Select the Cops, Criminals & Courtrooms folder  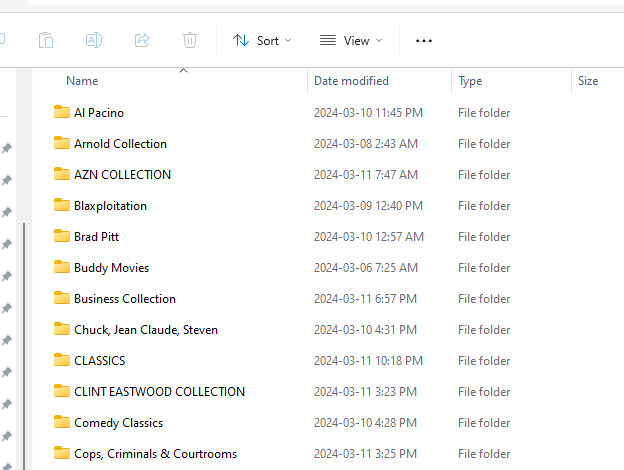[x=155, y=454]
